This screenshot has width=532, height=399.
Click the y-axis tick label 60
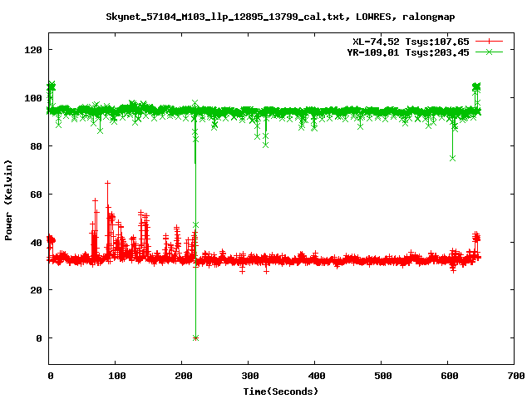(x=36, y=195)
